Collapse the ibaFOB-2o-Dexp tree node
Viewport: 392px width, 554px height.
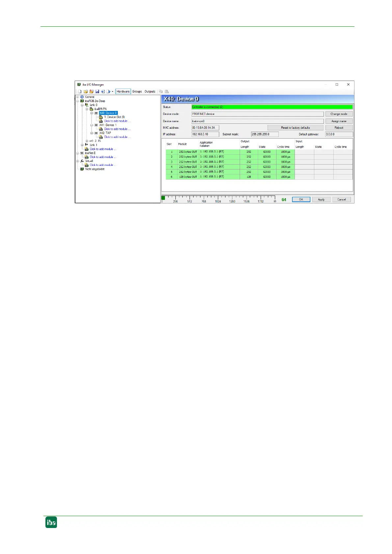[78, 101]
